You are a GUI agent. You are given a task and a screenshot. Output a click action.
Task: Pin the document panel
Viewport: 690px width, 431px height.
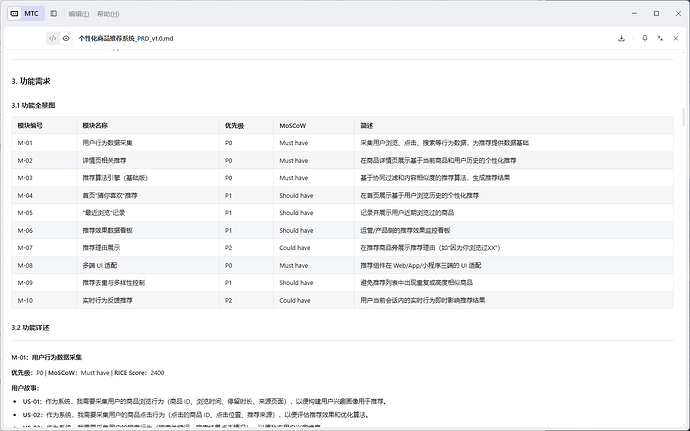click(645, 38)
